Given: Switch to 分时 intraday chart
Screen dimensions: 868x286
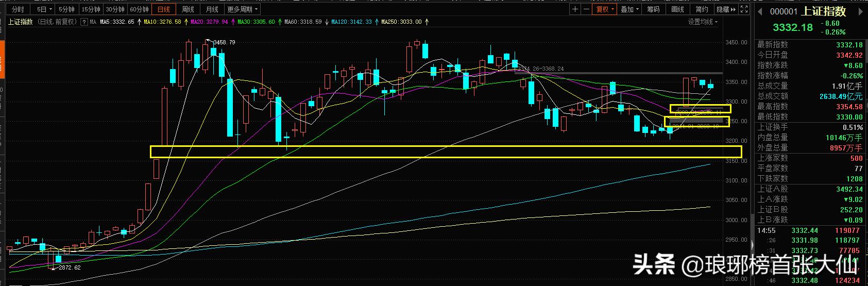Looking at the screenshot, I should coord(18,9).
